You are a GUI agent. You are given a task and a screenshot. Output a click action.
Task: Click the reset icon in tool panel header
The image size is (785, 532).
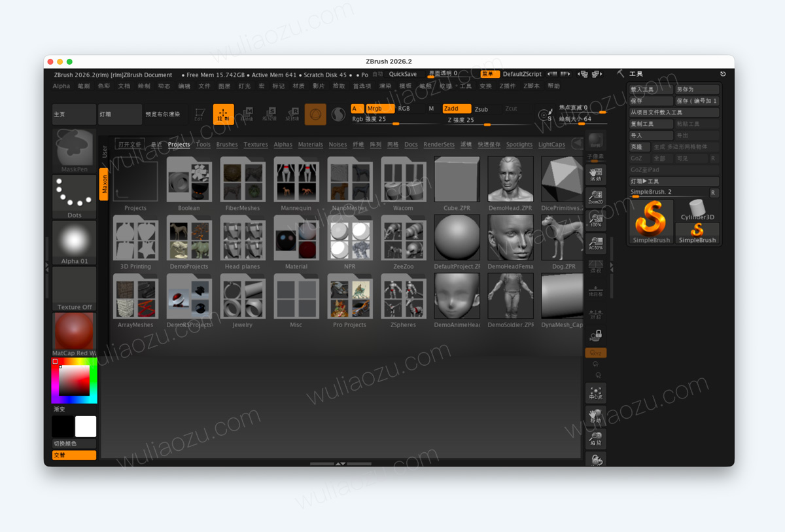723,74
